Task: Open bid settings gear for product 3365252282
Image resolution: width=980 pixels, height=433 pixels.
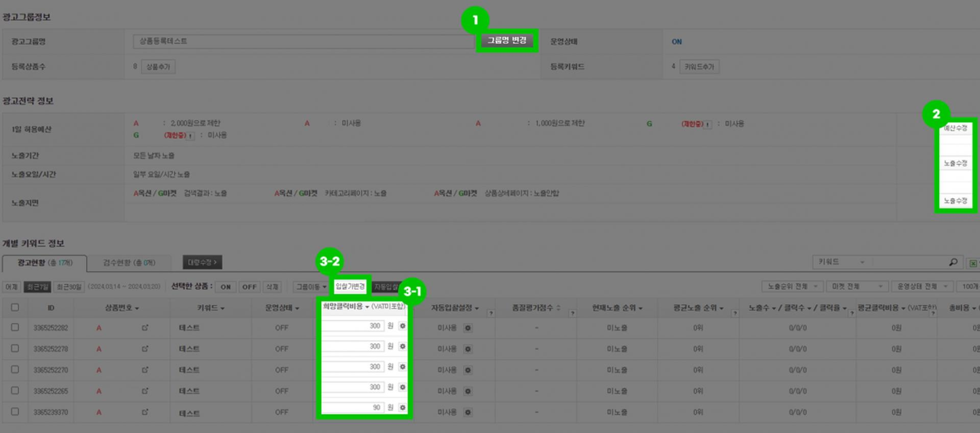Action: (x=402, y=326)
